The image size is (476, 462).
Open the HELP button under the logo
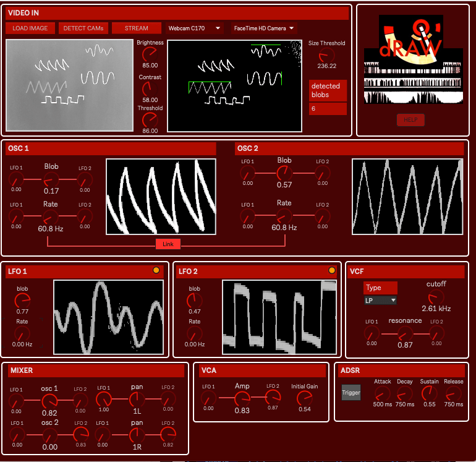click(x=410, y=120)
